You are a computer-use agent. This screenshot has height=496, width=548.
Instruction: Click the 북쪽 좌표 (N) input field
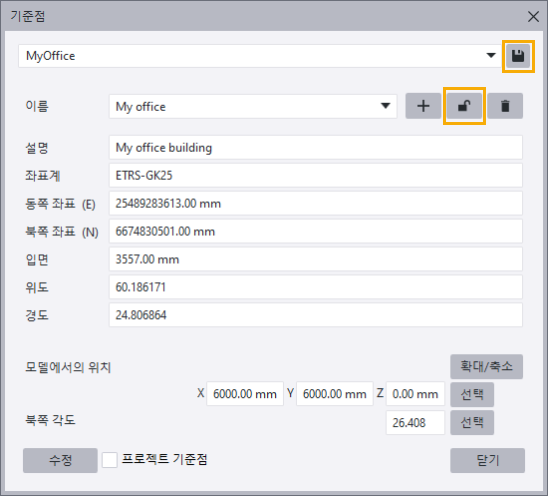click(316, 231)
